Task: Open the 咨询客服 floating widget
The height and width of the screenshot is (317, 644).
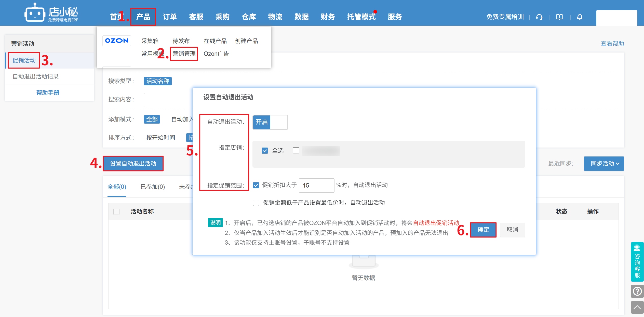Action: pyautogui.click(x=637, y=262)
